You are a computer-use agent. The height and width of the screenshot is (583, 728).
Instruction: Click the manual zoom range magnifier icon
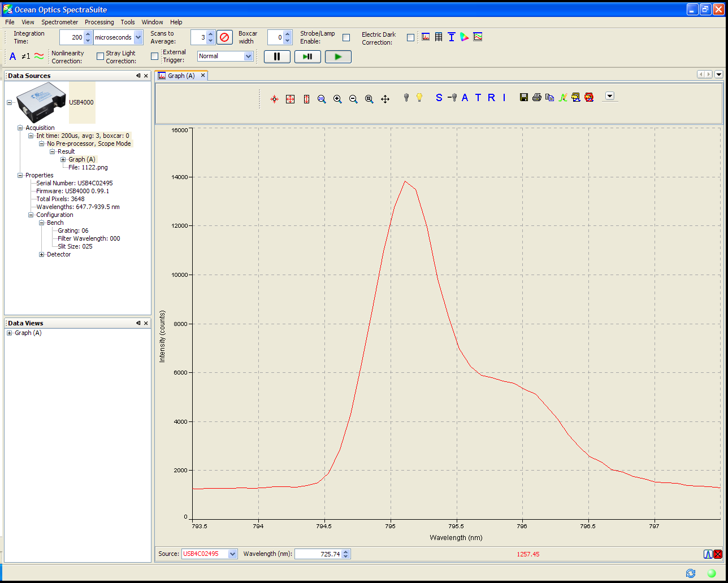tap(322, 99)
